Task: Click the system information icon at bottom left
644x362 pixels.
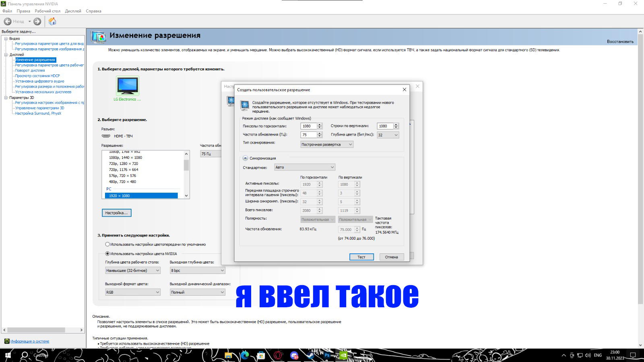Action: (7, 341)
